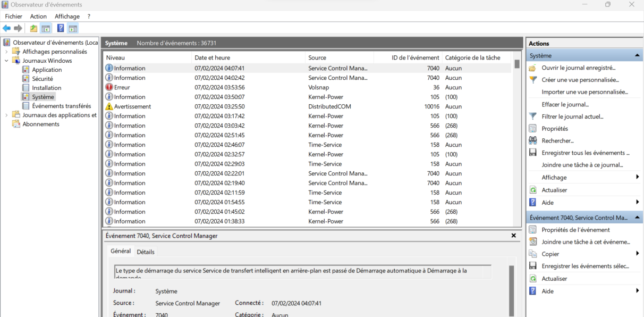Open the Affichage submenu arrow in Actions
Image resolution: width=644 pixels, height=317 pixels.
click(x=637, y=177)
